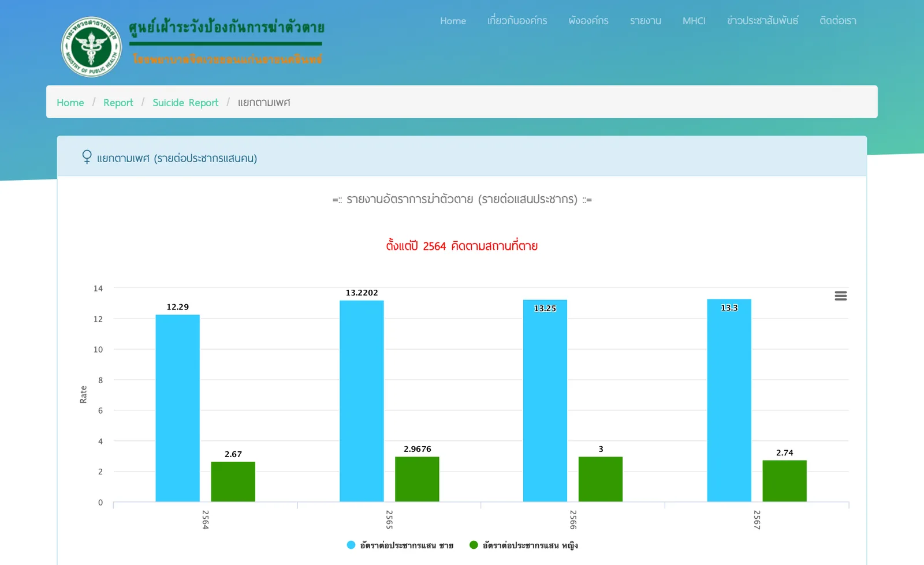Open Home in the top navigation
This screenshot has height=565, width=924.
453,21
